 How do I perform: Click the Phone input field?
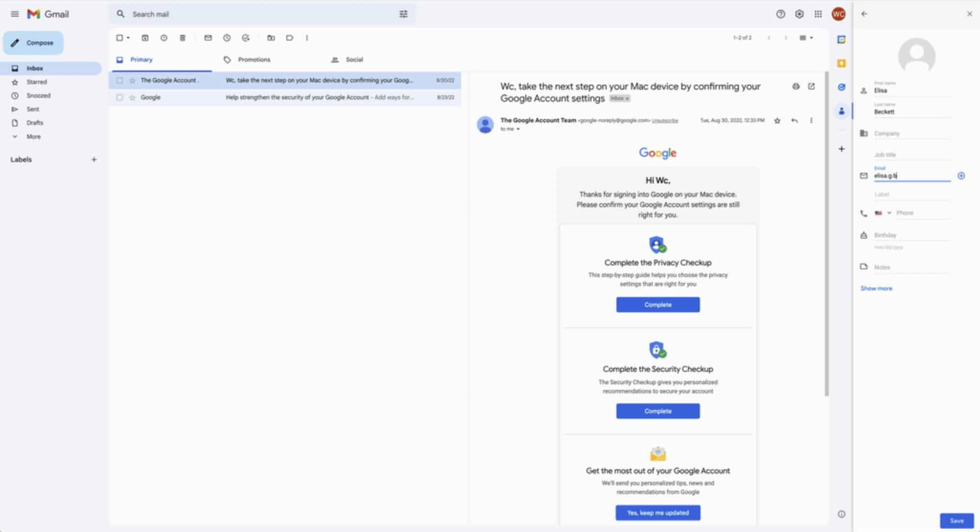(x=923, y=213)
